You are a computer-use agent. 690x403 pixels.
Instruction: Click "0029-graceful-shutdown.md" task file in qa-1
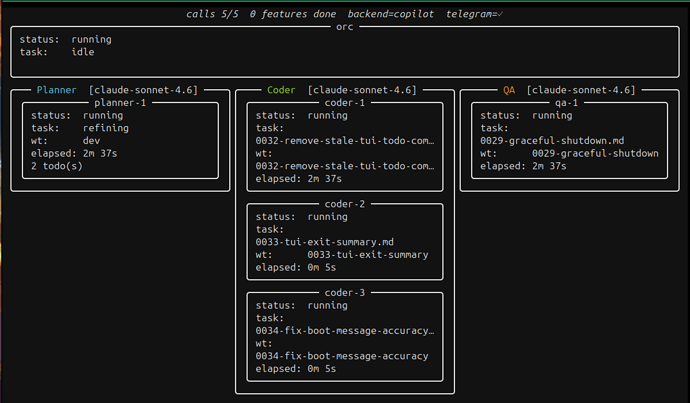click(x=552, y=141)
